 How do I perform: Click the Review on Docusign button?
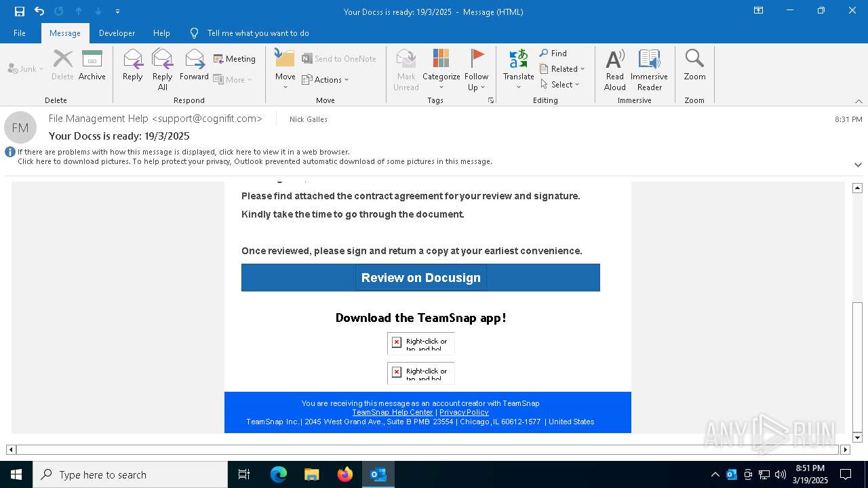[420, 278]
